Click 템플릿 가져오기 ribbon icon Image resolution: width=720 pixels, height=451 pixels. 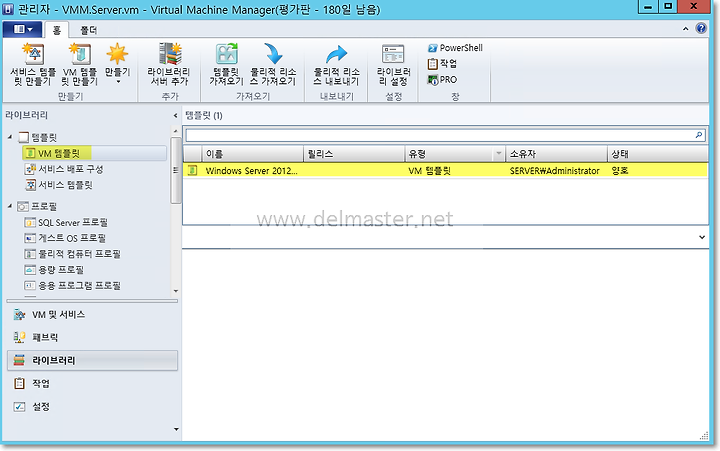click(226, 64)
